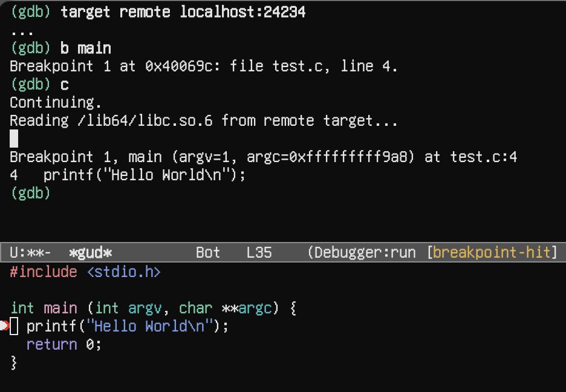This screenshot has width=566, height=392.
Task: Click the test.c:4 location in breakpoint output
Action: pos(484,157)
